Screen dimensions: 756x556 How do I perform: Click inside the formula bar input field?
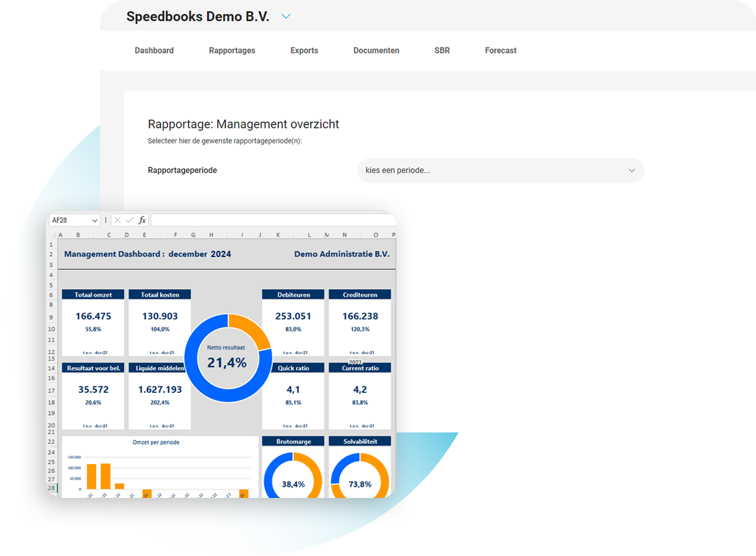point(272,220)
